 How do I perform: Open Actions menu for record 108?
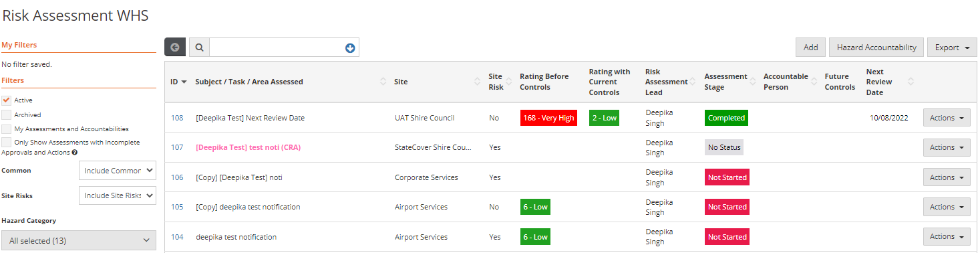pos(947,118)
